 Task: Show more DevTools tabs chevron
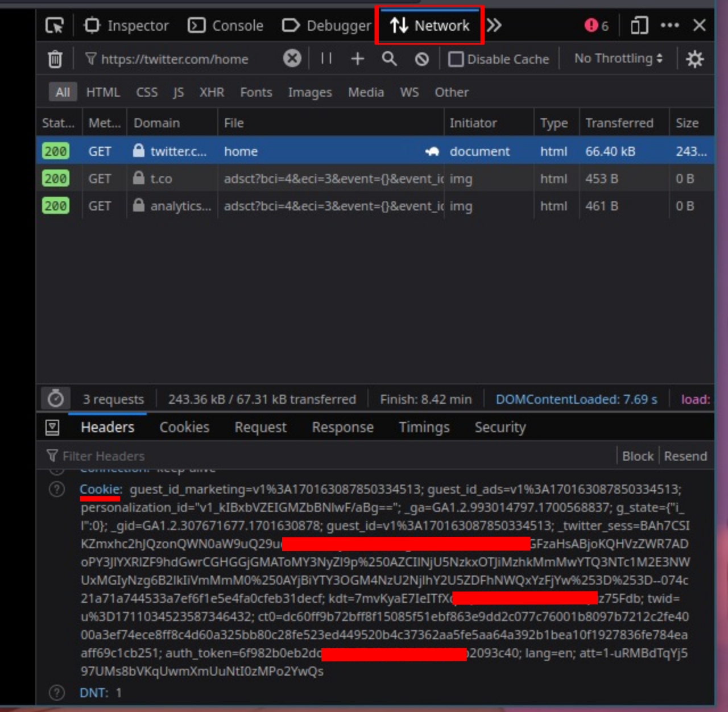pos(494,26)
